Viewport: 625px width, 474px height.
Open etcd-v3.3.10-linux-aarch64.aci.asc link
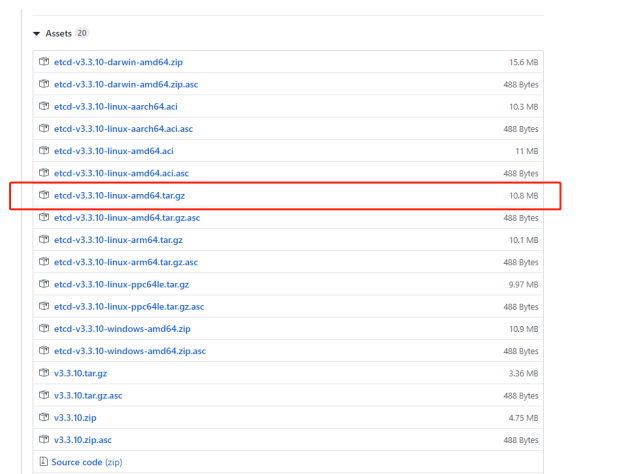click(123, 129)
